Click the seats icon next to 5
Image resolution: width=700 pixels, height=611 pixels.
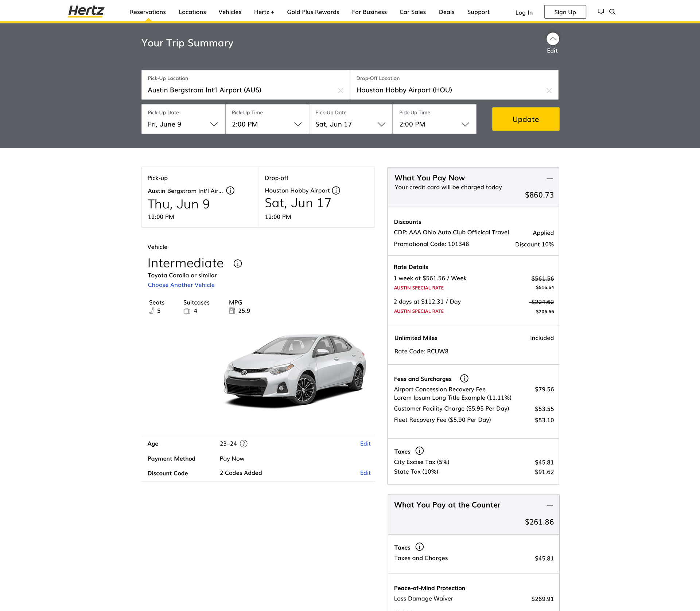151,311
